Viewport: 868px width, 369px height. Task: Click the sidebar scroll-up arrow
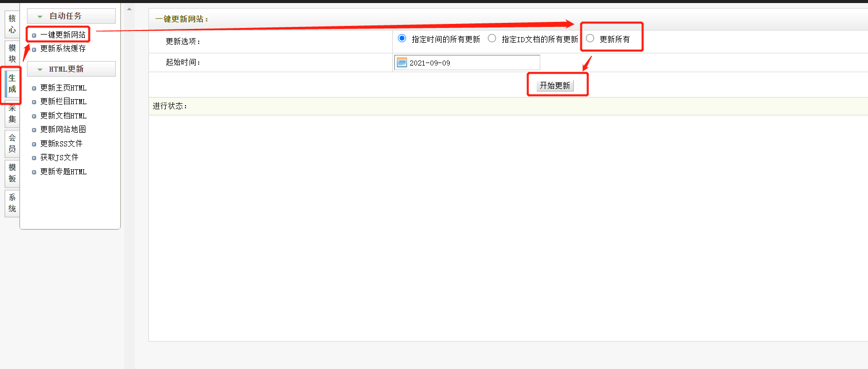(129, 9)
